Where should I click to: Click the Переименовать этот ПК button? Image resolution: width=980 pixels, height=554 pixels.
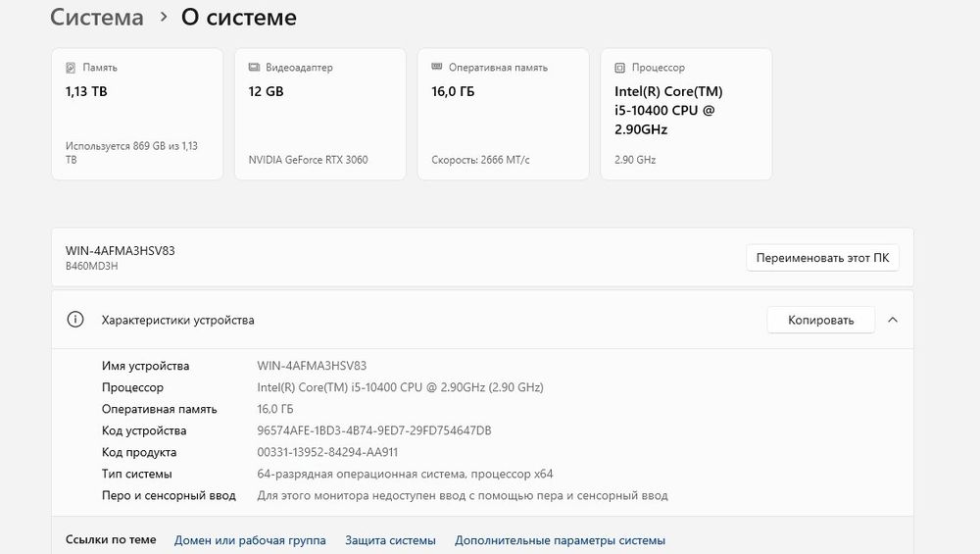(x=822, y=258)
